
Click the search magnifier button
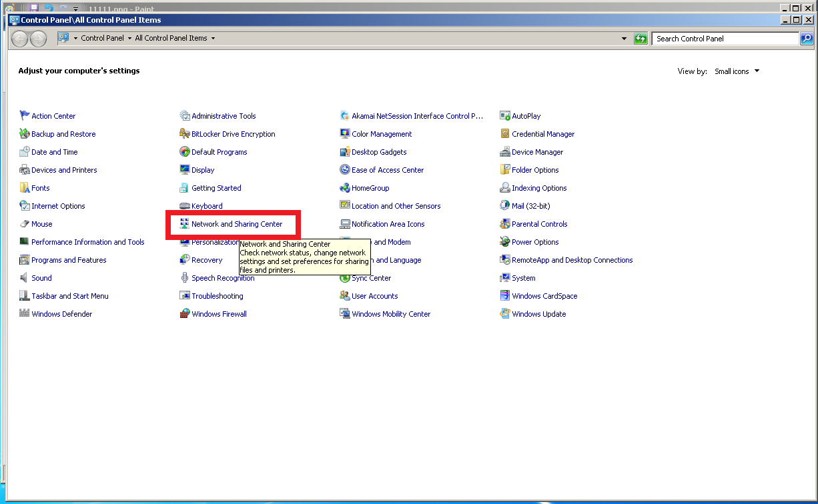click(x=807, y=39)
